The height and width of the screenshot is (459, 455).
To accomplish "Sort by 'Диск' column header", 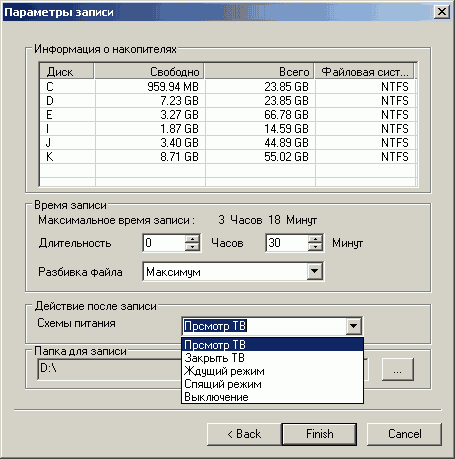I will 67,71.
